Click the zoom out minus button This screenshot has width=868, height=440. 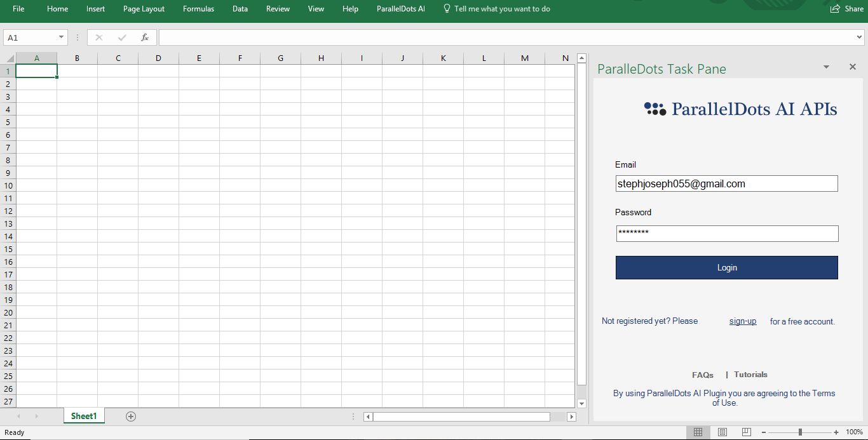(x=764, y=432)
